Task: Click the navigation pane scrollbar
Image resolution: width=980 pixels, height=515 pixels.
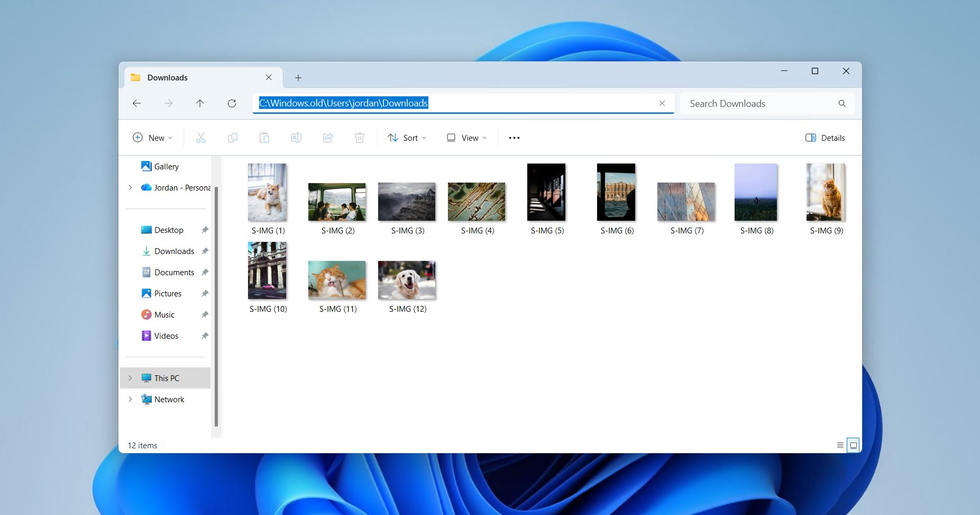Action: (216, 306)
